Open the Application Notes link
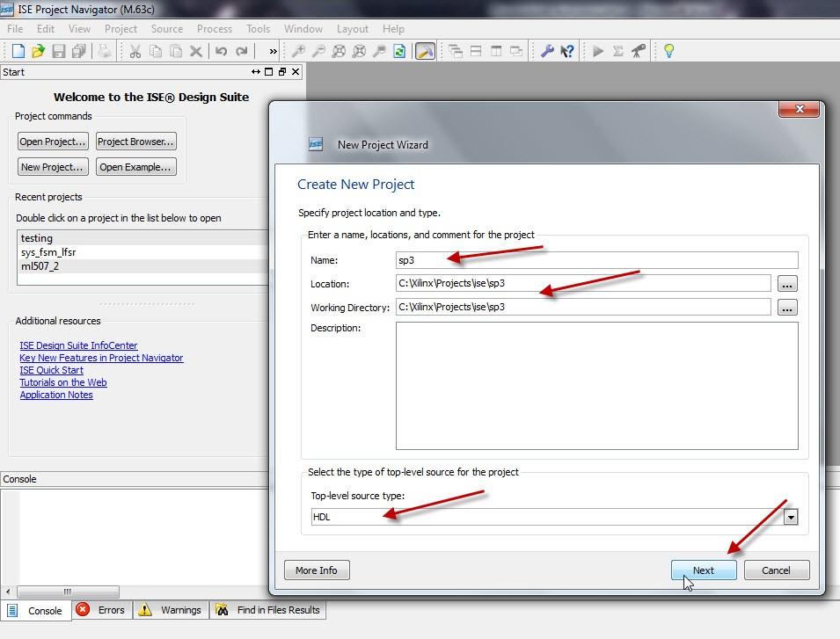The width and height of the screenshot is (840, 639). coord(56,395)
